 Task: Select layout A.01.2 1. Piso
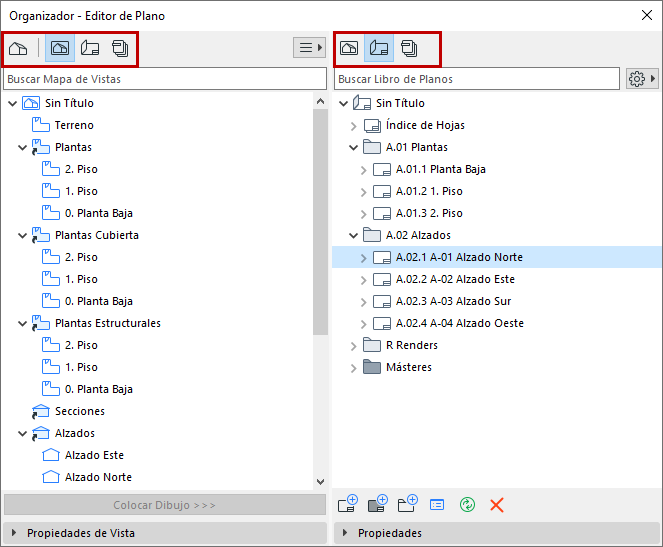[x=429, y=191]
